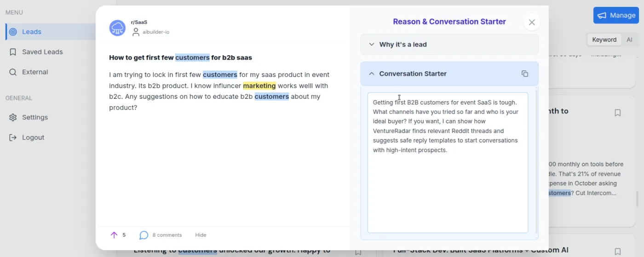Click the upvote arrow icon
This screenshot has height=257, width=644.
coord(114,235)
